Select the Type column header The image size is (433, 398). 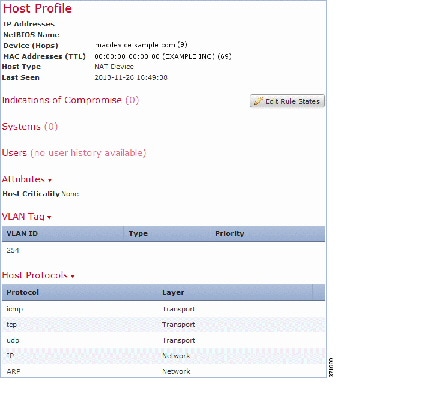click(x=167, y=234)
